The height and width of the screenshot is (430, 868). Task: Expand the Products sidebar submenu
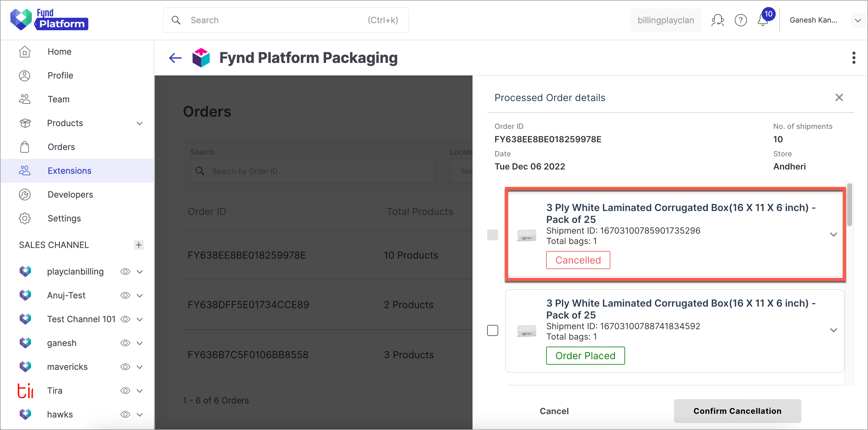pos(139,123)
